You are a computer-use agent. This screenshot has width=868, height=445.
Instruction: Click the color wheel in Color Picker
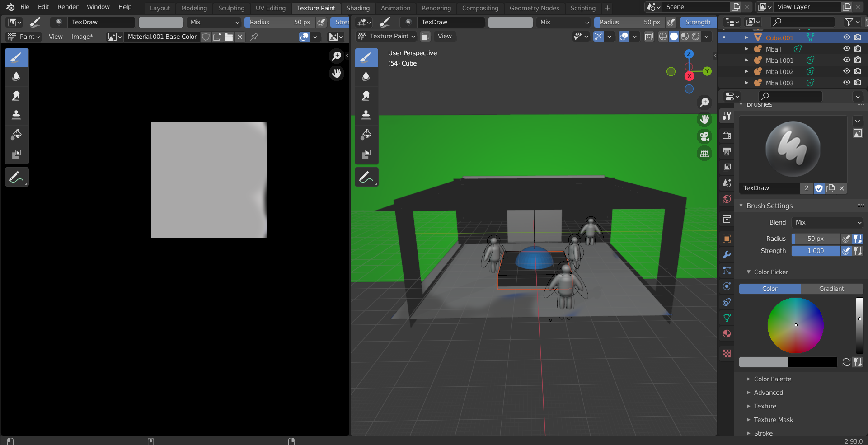[795, 325]
